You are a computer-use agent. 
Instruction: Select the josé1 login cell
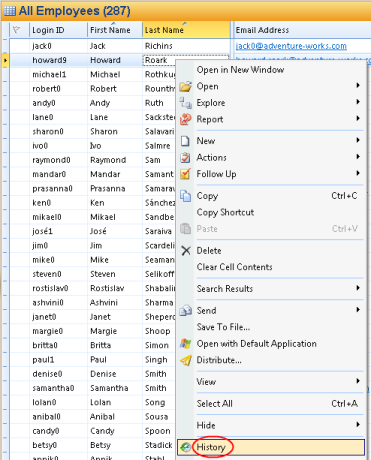coord(58,231)
